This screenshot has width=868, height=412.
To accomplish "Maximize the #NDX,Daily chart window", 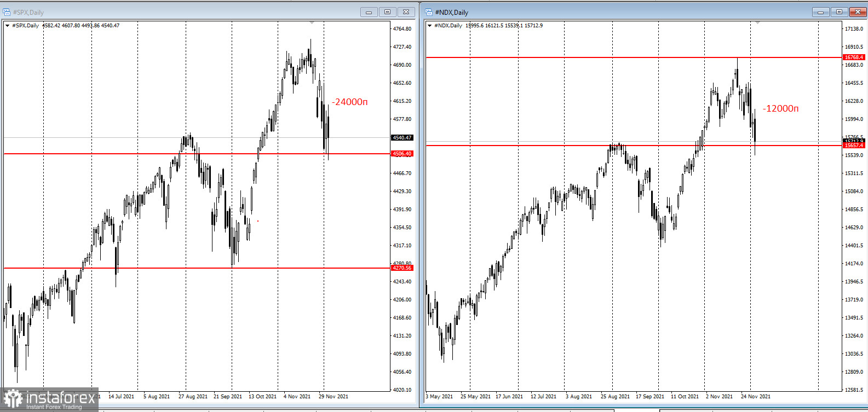I will [839, 12].
